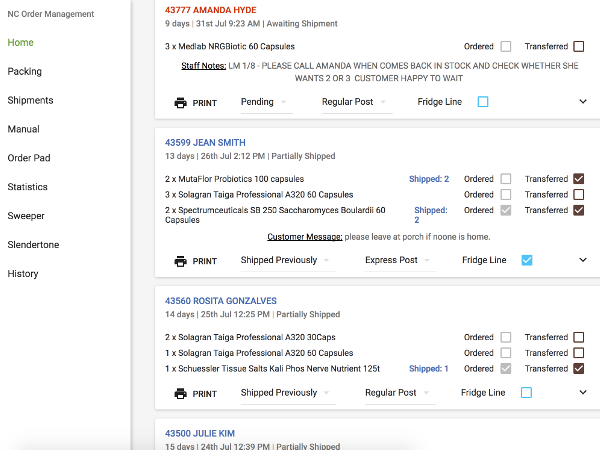Image resolution: width=600 pixels, height=450 pixels.
Task: Expand Rosita Gonzalves order details chevron
Action: pyautogui.click(x=583, y=392)
